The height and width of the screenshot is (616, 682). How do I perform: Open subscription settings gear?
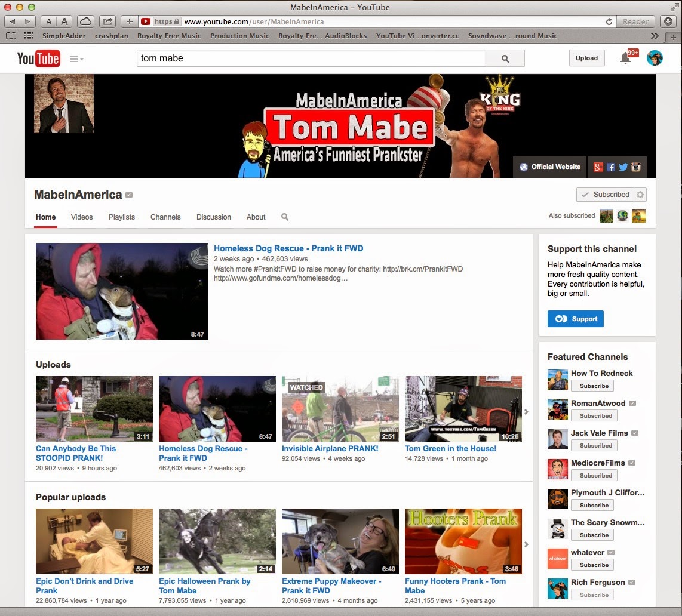(640, 195)
